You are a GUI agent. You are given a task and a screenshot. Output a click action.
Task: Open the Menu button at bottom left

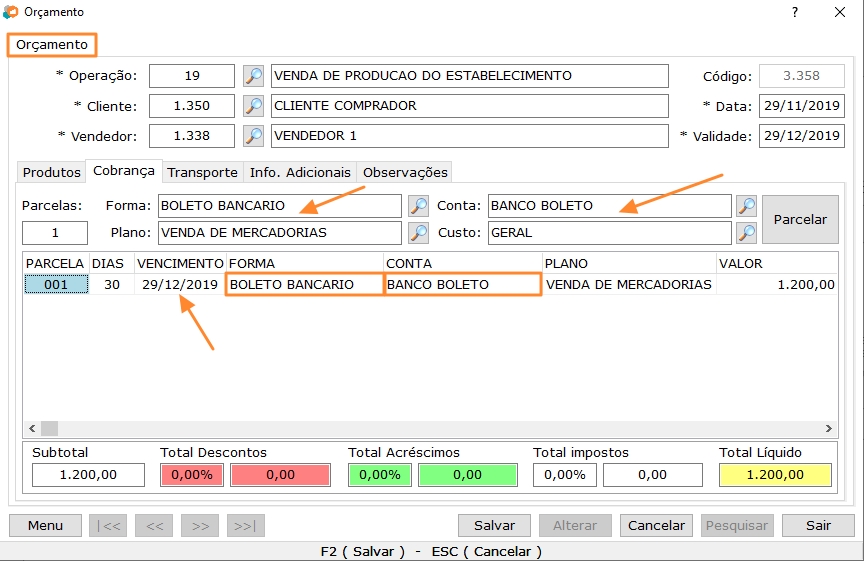(45, 525)
